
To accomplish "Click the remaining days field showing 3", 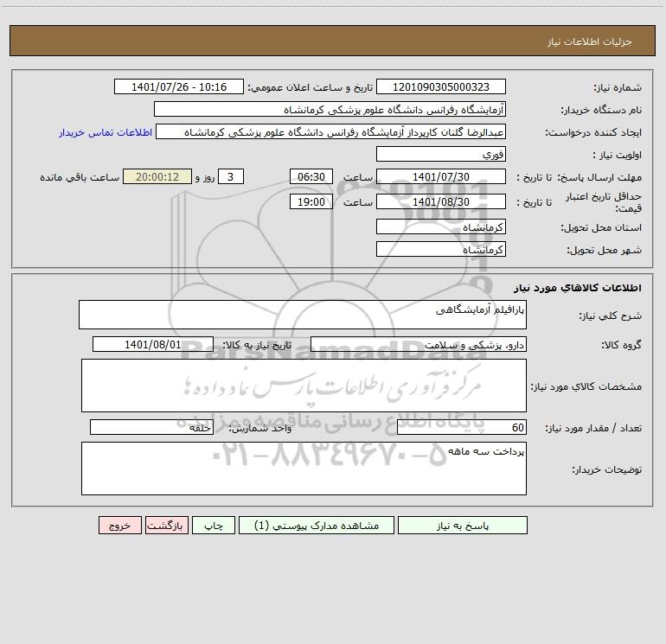I will tap(231, 176).
